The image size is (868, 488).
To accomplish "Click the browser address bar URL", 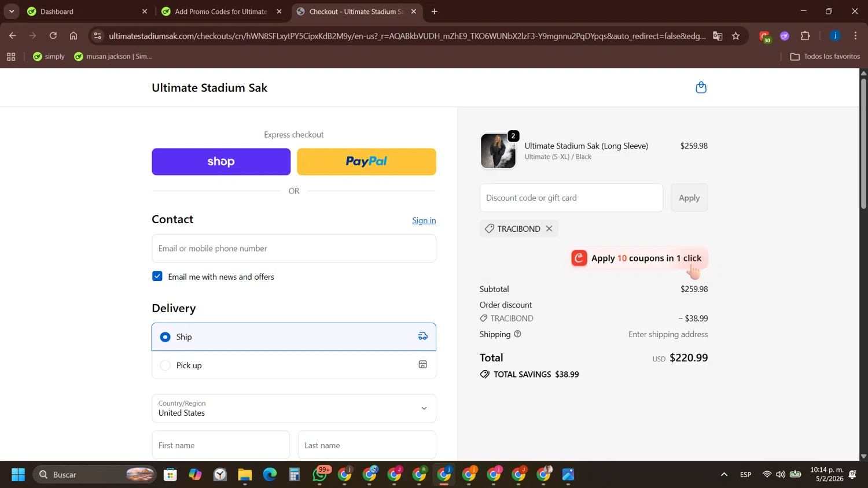I will pyautogui.click(x=407, y=36).
